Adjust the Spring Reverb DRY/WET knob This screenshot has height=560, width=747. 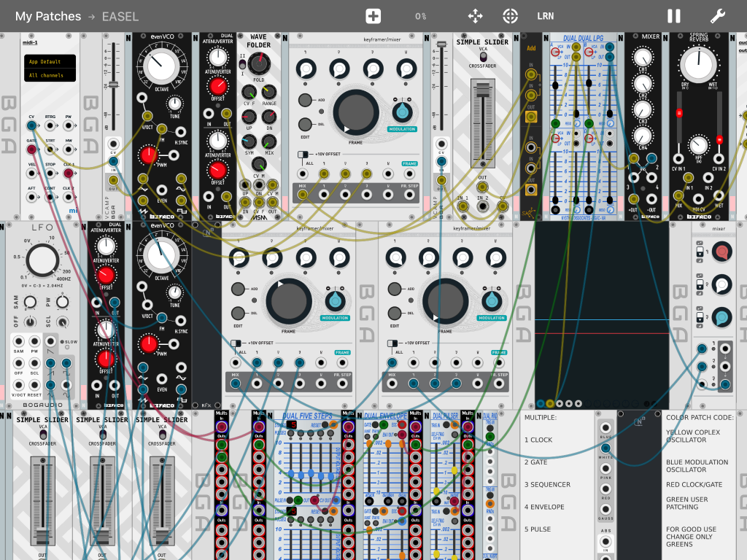click(x=698, y=65)
